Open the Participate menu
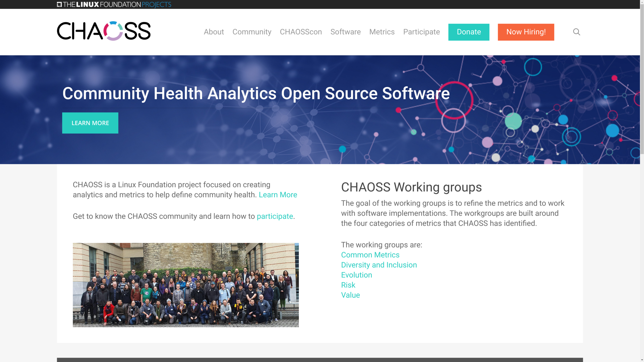644x362 pixels. (421, 32)
